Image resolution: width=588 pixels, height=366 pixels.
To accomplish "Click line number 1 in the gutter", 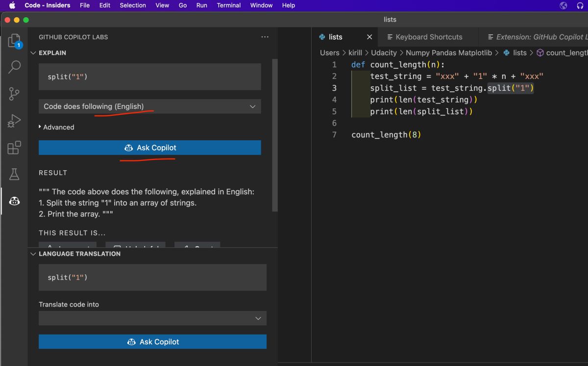I will click(x=334, y=65).
